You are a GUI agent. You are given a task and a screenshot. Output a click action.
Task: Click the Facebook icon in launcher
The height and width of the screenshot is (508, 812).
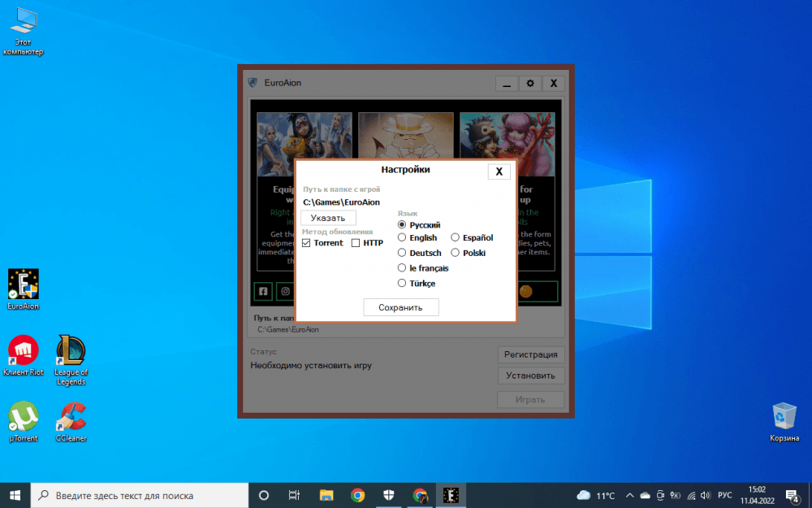tap(263, 291)
